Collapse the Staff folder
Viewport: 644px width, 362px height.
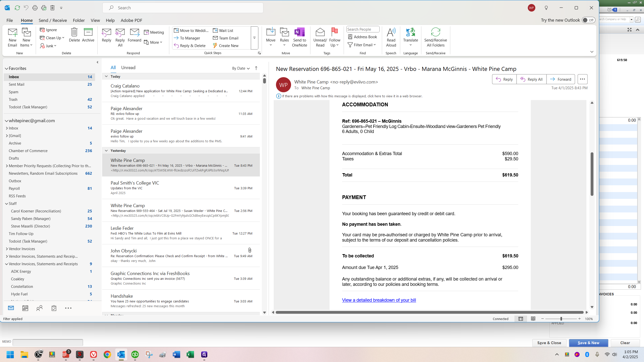(7, 204)
